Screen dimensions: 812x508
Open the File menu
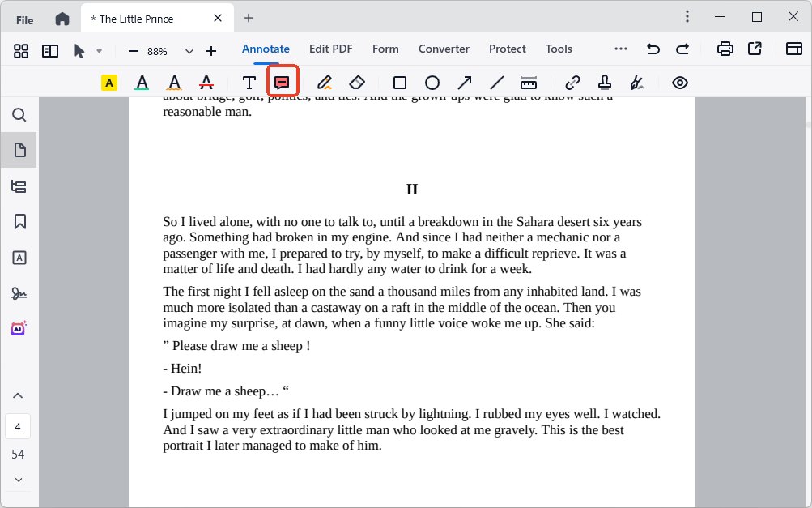click(25, 19)
